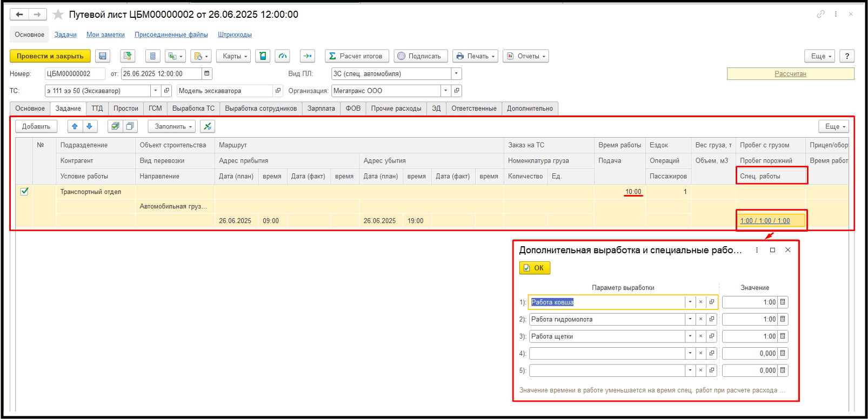Image resolution: width=868 pixels, height=419 pixels.
Task: Click the save diskette icon
Action: click(x=103, y=56)
